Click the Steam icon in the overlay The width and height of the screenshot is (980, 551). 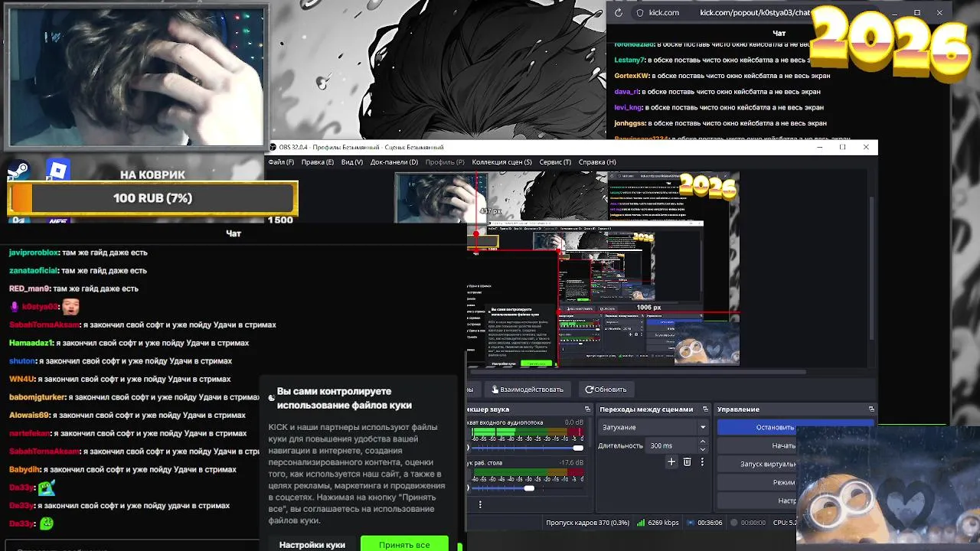coord(18,170)
